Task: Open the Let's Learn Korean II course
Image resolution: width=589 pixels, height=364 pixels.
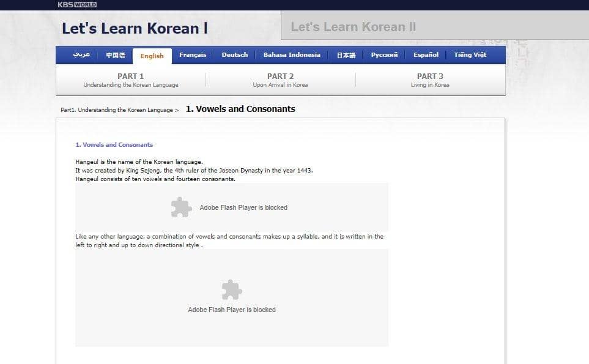Action: click(x=354, y=26)
